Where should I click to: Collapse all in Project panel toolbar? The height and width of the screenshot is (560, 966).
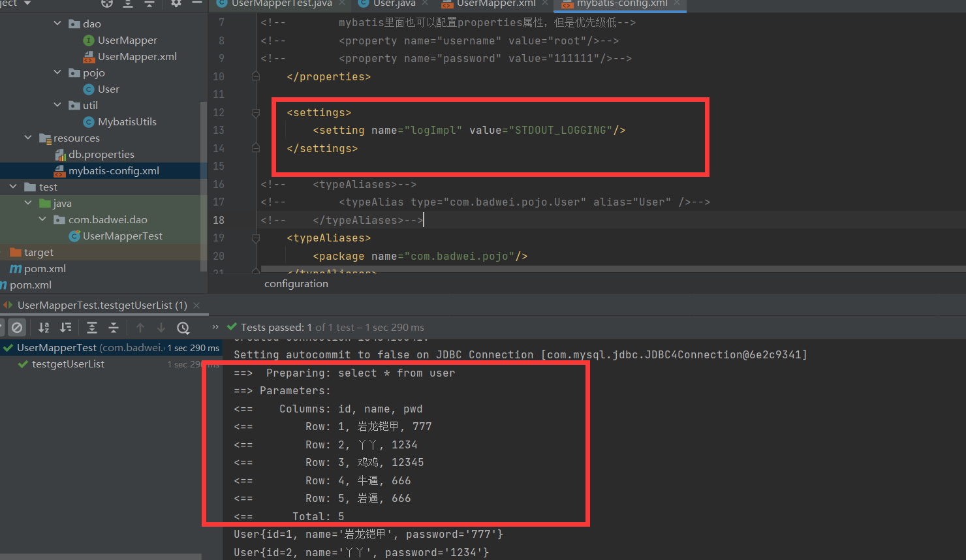(149, 3)
